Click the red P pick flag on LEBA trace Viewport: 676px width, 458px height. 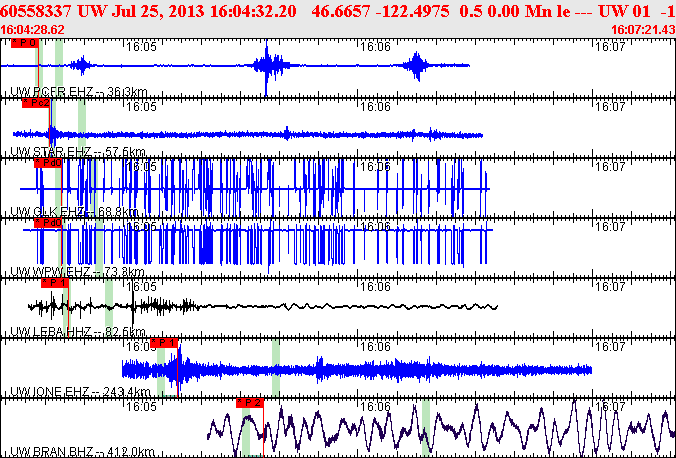tap(55, 283)
